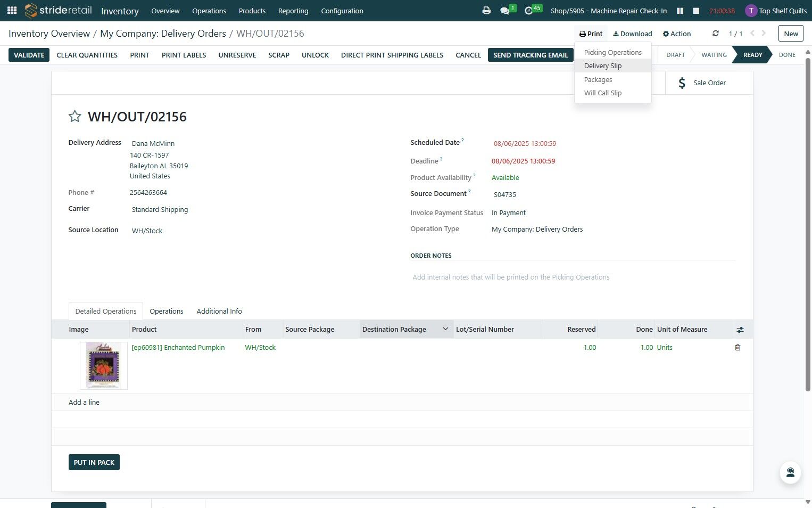
Task: Click the page vertical scrollbar
Action: point(808,224)
